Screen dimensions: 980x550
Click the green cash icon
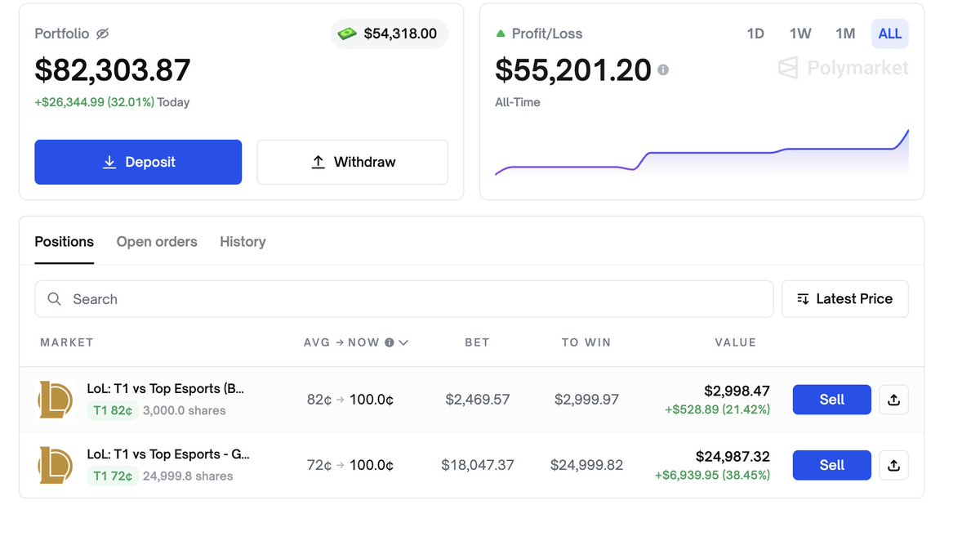click(x=347, y=34)
